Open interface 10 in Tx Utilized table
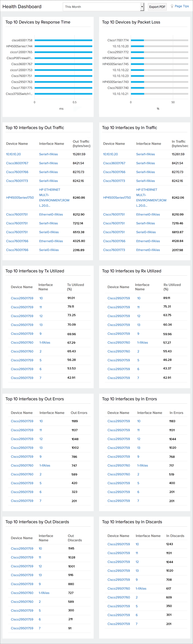Screen dimensions: 193x644 click(x=41, y=298)
